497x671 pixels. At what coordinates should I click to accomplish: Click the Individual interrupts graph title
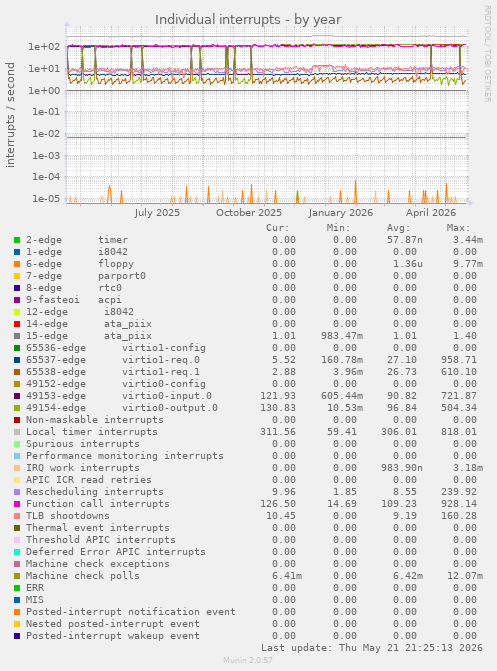(248, 20)
